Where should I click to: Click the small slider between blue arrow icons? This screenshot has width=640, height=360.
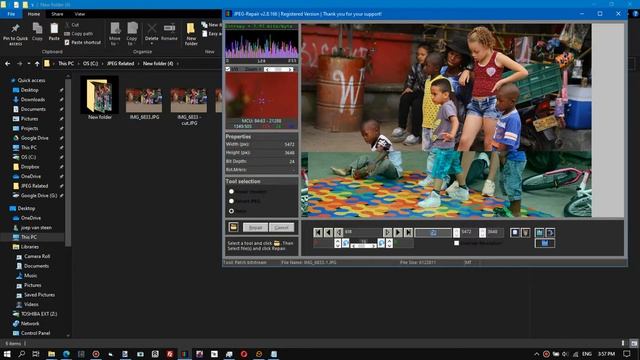click(x=363, y=246)
